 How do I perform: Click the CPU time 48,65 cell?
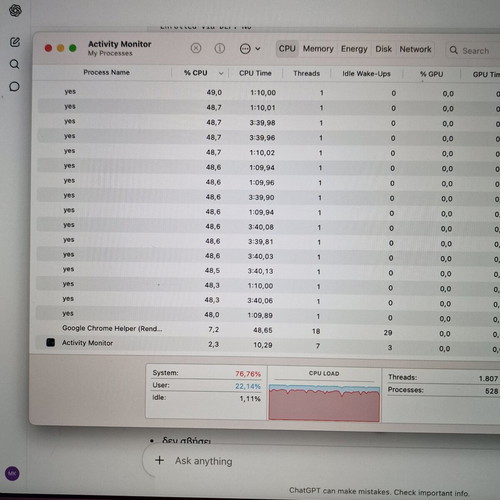[263, 330]
